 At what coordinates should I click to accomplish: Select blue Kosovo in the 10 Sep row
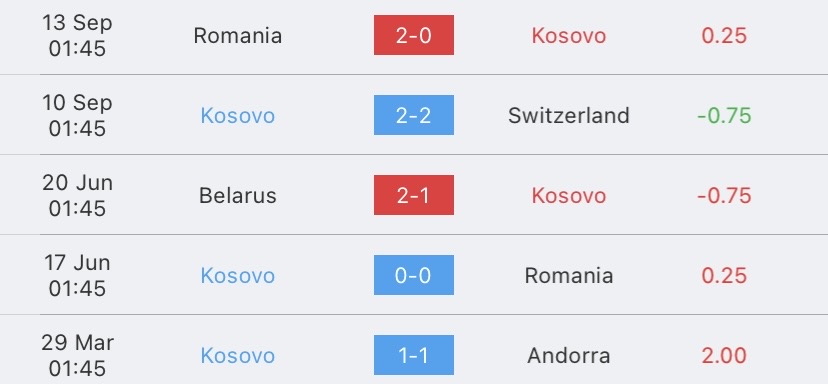[x=237, y=116]
